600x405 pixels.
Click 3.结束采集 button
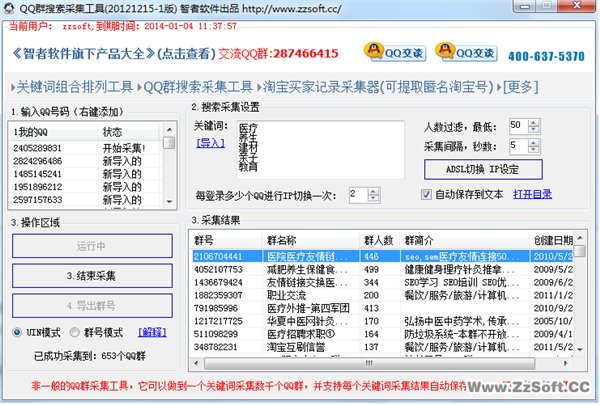click(92, 276)
